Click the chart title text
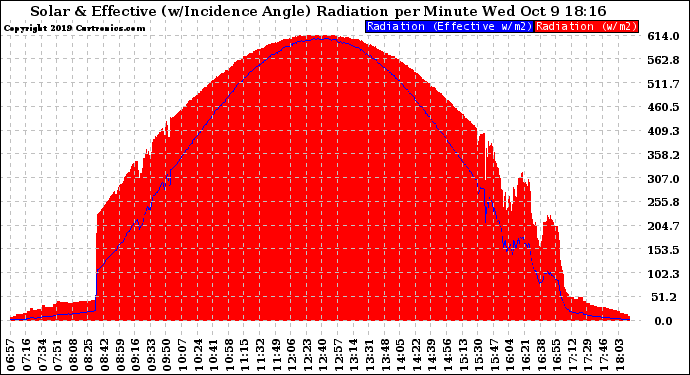This screenshot has width=690, height=375. (x=318, y=11)
